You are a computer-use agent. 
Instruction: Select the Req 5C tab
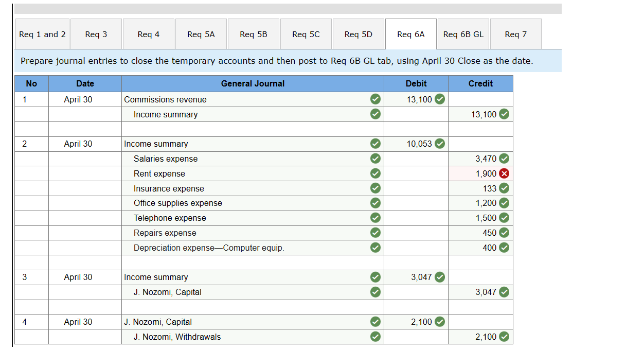pos(306,33)
